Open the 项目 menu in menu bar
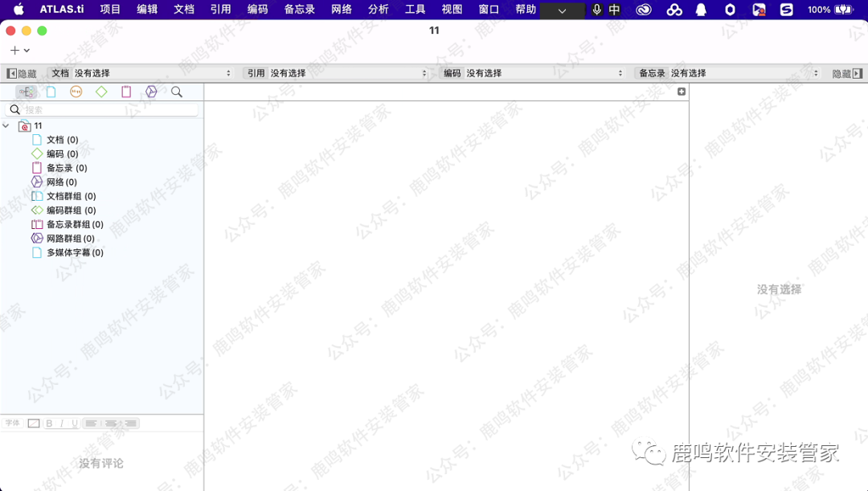This screenshot has height=491, width=868. tap(110, 10)
